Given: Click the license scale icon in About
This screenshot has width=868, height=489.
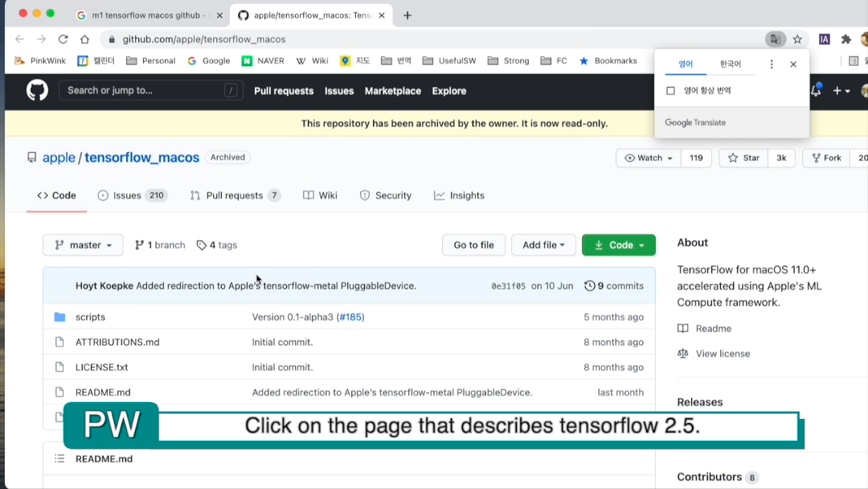Looking at the screenshot, I should (683, 353).
